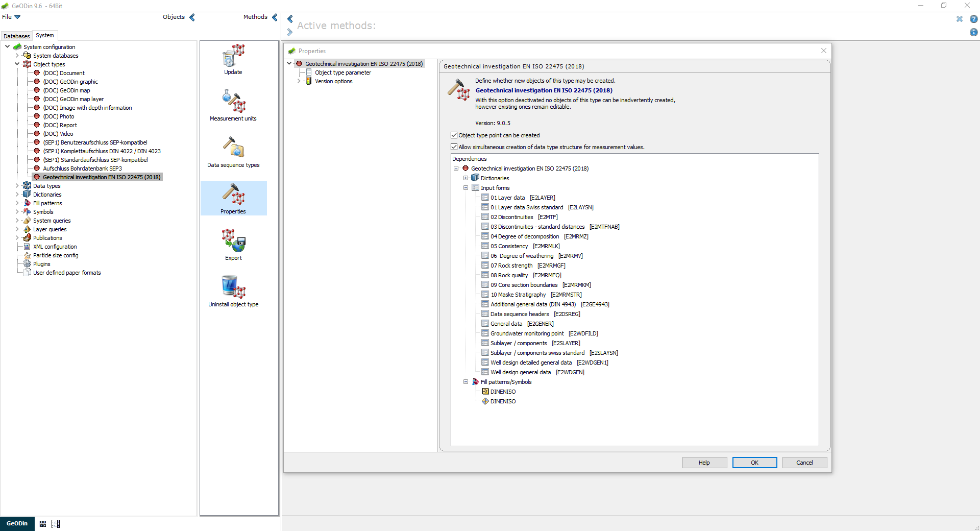Disable simultaneous data type structure creation

pos(454,147)
